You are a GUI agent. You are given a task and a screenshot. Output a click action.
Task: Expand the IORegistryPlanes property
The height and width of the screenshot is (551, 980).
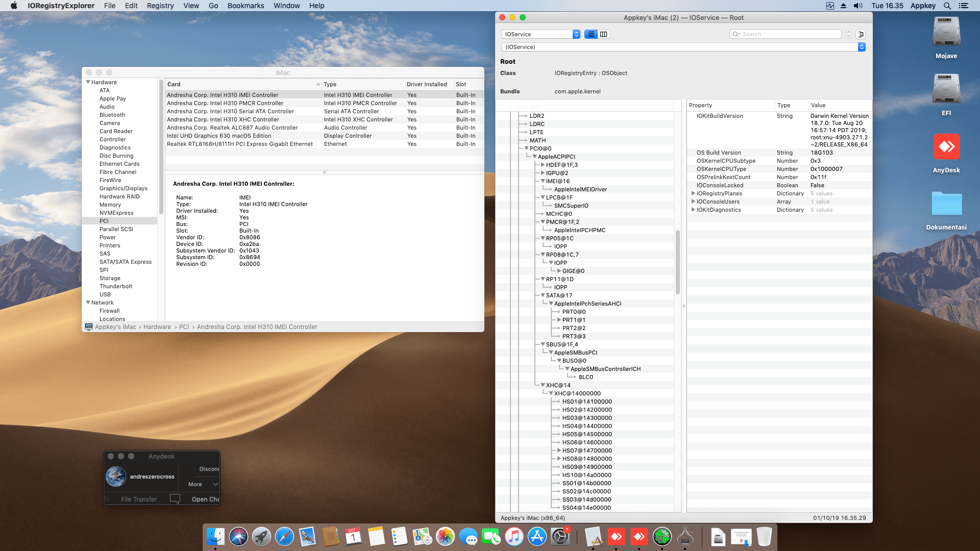[693, 193]
